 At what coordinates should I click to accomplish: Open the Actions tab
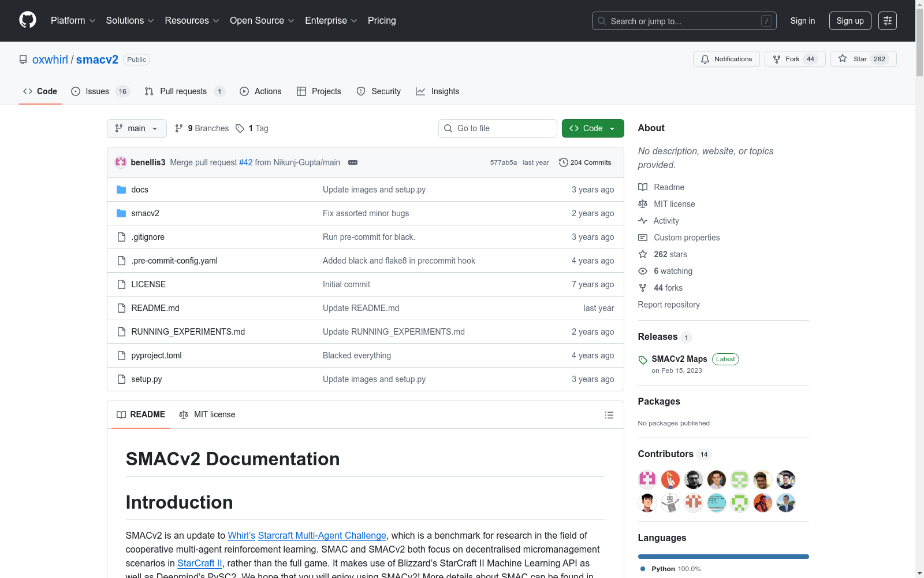pos(260,91)
